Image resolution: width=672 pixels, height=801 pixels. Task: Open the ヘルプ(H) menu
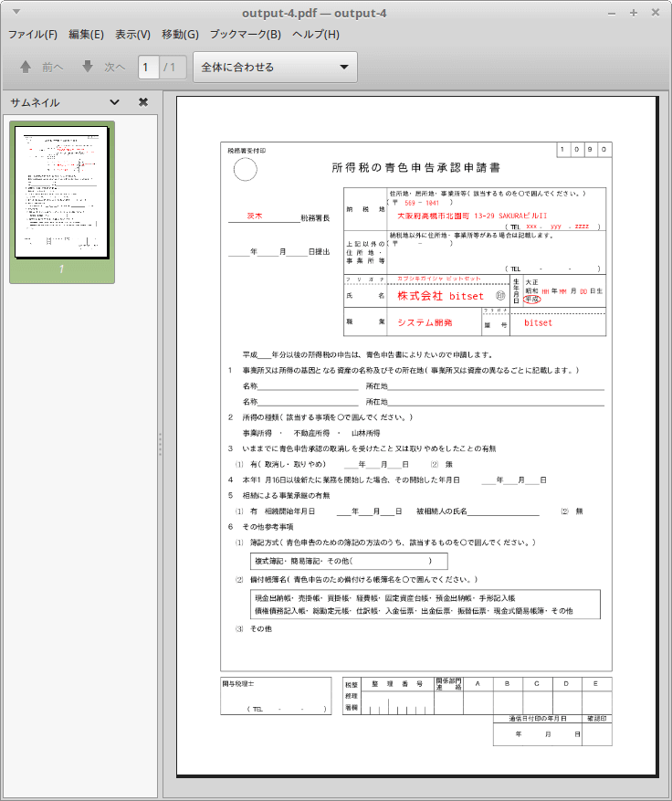(x=316, y=34)
